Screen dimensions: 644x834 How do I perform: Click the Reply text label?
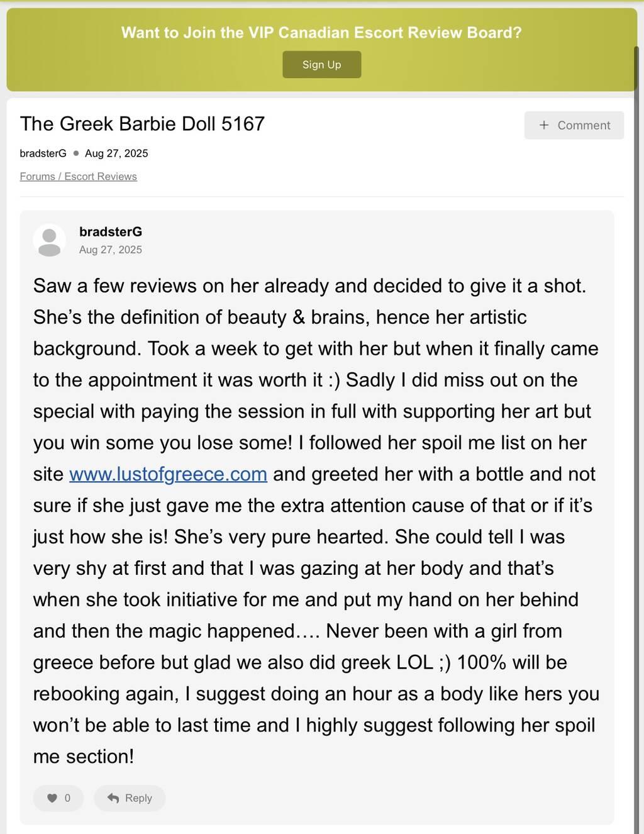point(138,798)
